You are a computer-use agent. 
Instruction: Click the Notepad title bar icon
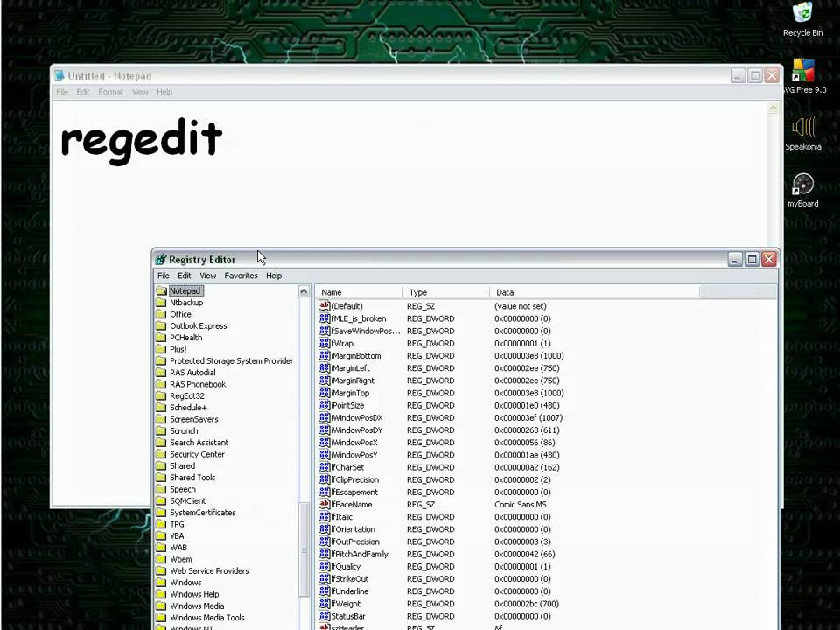pyautogui.click(x=59, y=76)
